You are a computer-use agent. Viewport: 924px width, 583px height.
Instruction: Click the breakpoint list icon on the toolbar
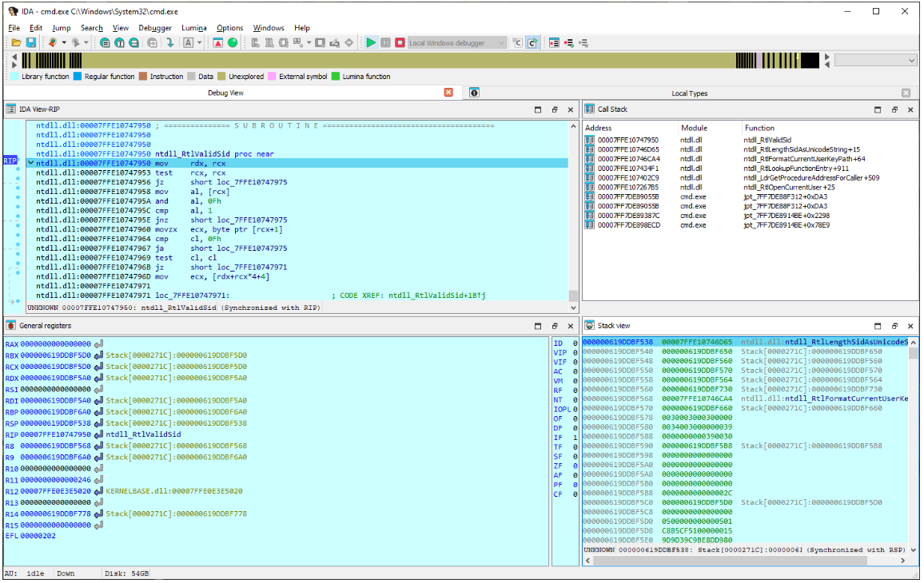[x=554, y=42]
